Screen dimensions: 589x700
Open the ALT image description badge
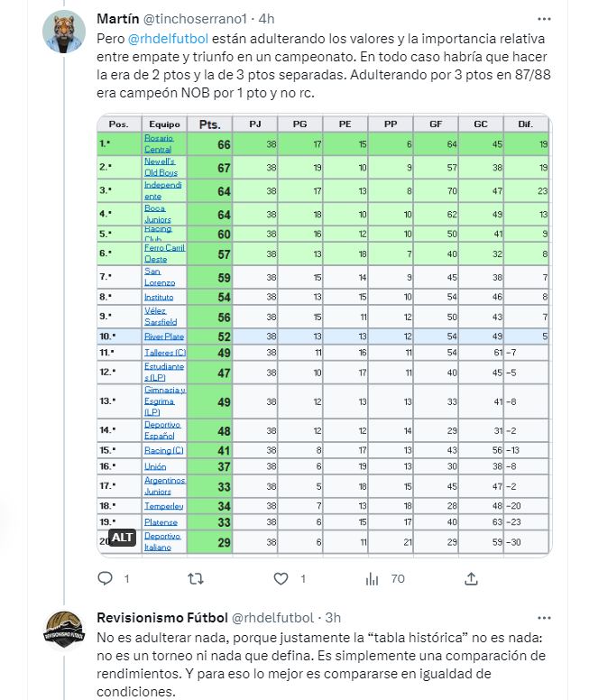tap(122, 538)
